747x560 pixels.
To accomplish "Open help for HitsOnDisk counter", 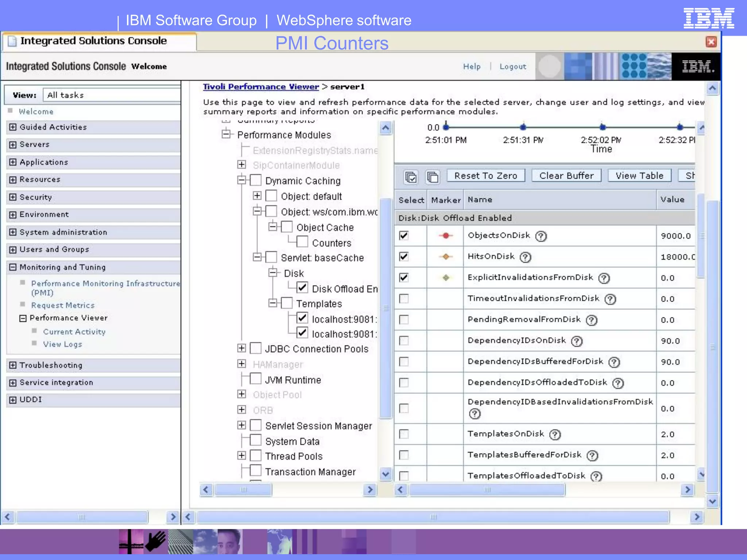I will pyautogui.click(x=525, y=257).
